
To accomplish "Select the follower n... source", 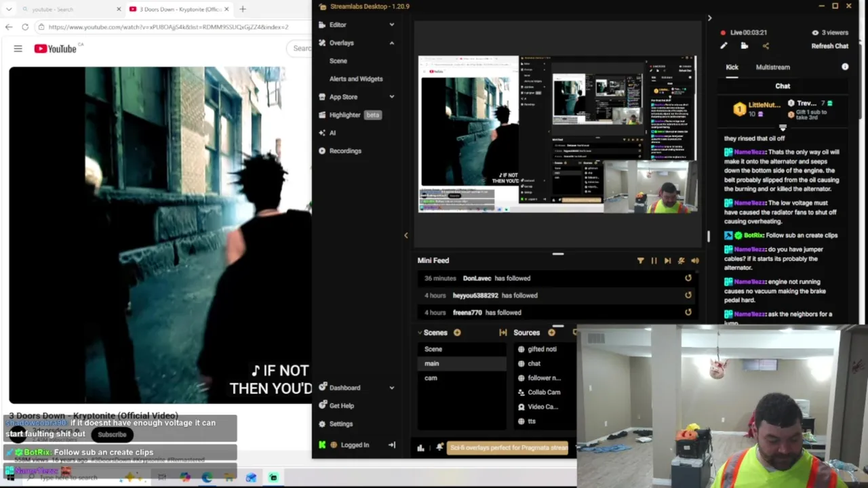I will click(544, 378).
